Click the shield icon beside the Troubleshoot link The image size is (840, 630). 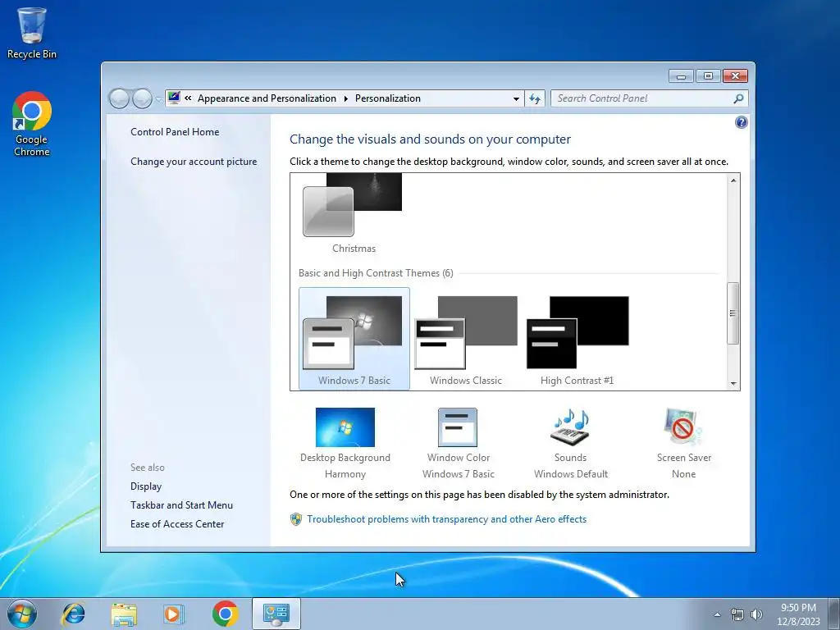click(x=295, y=519)
